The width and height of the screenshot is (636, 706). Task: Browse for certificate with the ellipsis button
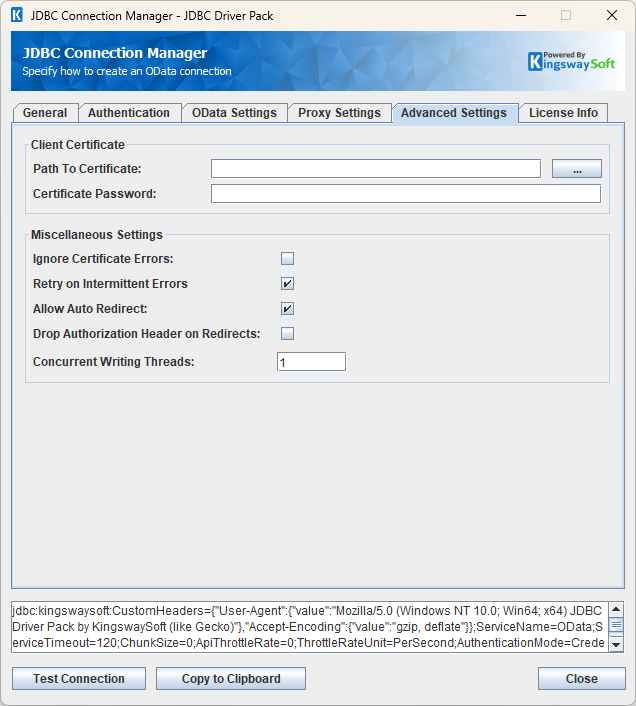click(577, 169)
